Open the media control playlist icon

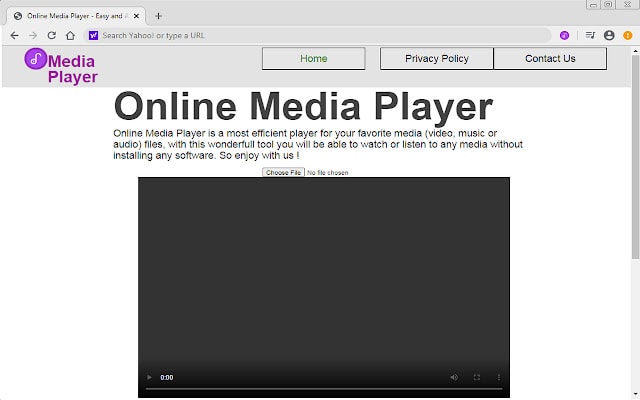pyautogui.click(x=590, y=36)
